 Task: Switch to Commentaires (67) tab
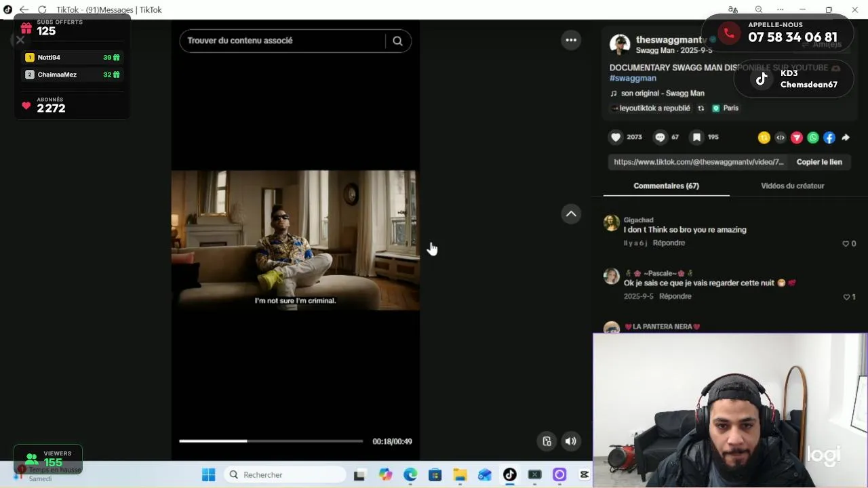pos(666,186)
